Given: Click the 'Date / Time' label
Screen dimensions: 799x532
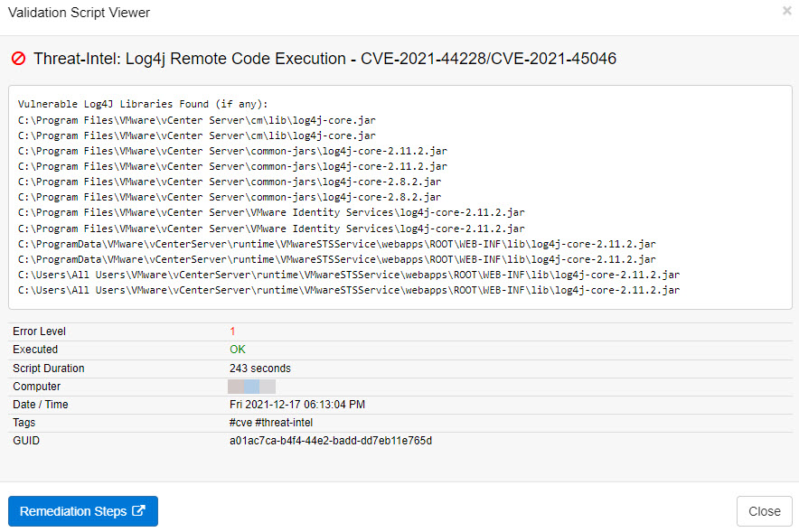Looking at the screenshot, I should (x=41, y=405).
